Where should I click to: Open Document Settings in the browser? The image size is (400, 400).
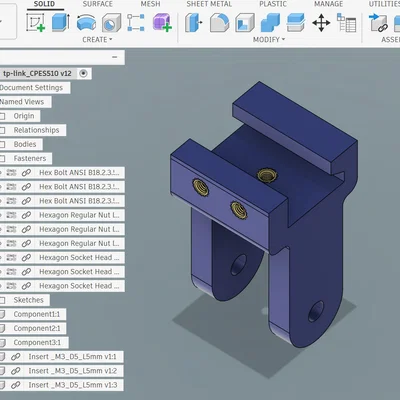click(x=31, y=88)
